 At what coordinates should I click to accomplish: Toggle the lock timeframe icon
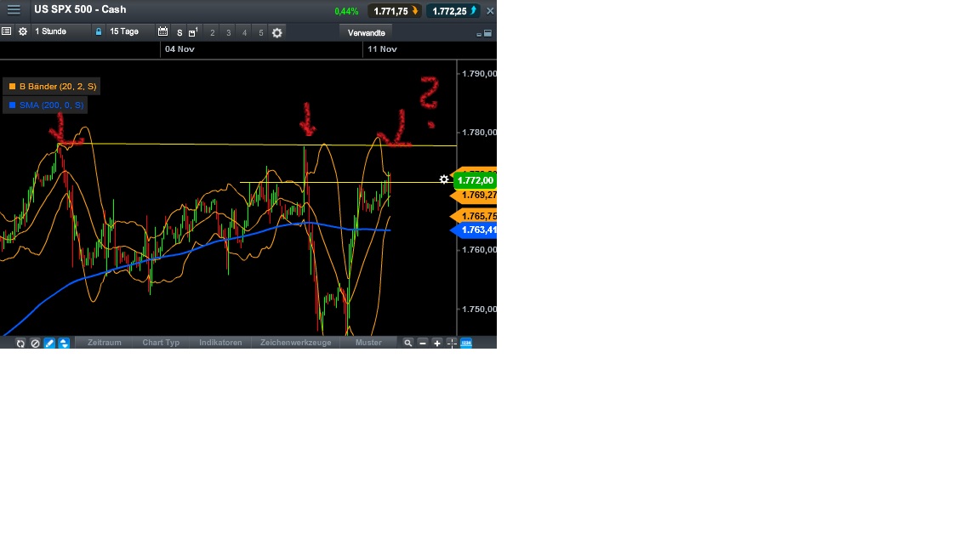(x=100, y=31)
